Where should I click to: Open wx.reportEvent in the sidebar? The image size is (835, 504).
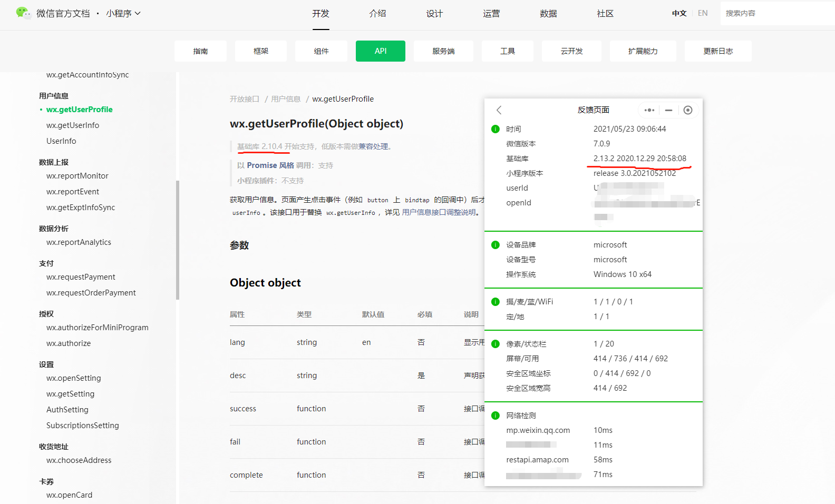pyautogui.click(x=73, y=192)
